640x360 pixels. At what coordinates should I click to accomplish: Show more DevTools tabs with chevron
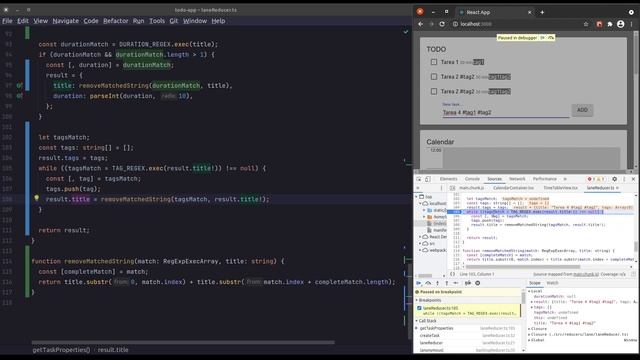pos(565,179)
